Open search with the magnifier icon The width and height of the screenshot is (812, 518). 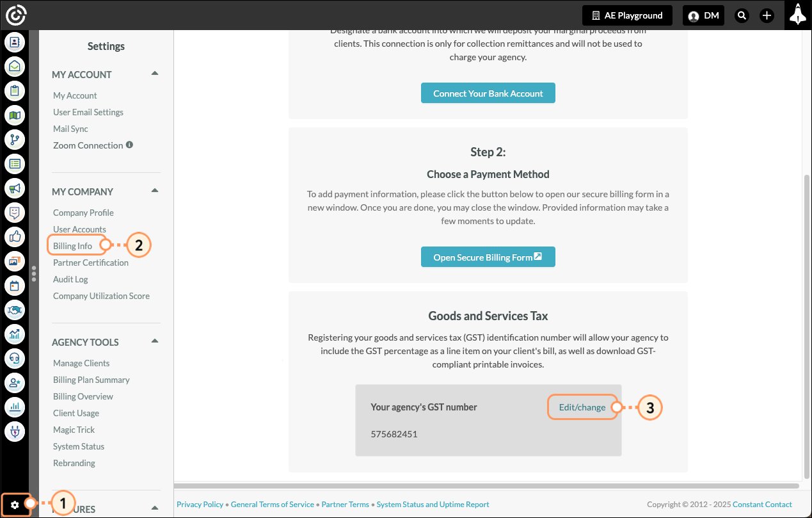[x=742, y=15]
